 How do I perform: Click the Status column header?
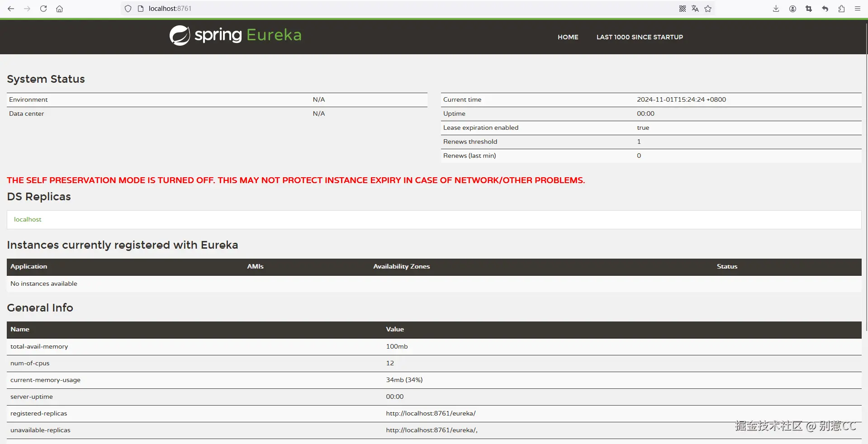pyautogui.click(x=727, y=266)
